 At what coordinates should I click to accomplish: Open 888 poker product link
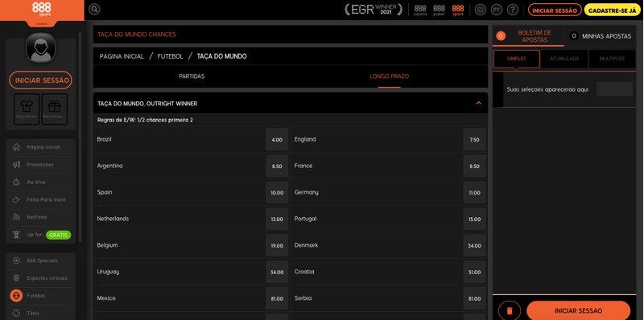[x=439, y=10]
